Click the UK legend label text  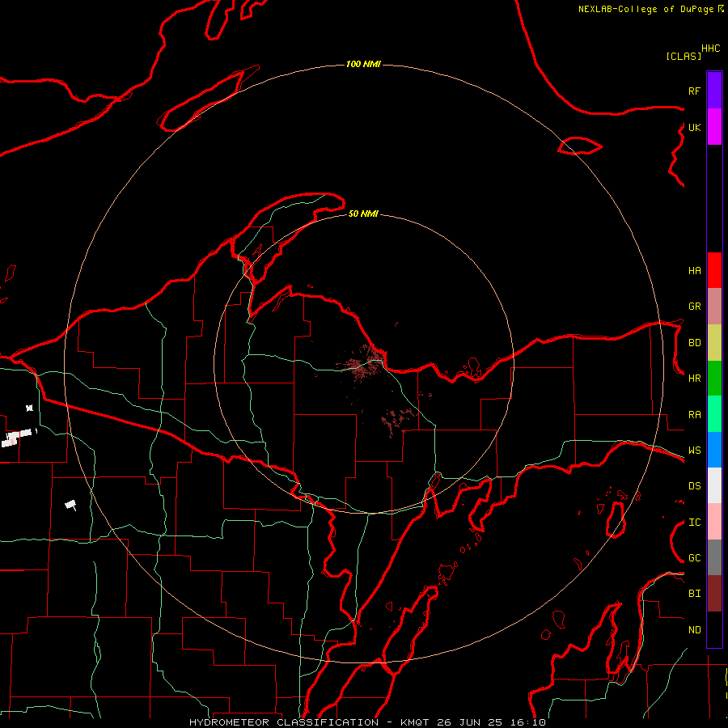click(694, 127)
